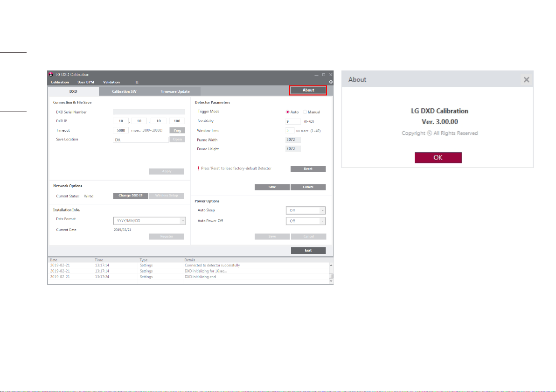Open the Calibration menu

pos(60,82)
